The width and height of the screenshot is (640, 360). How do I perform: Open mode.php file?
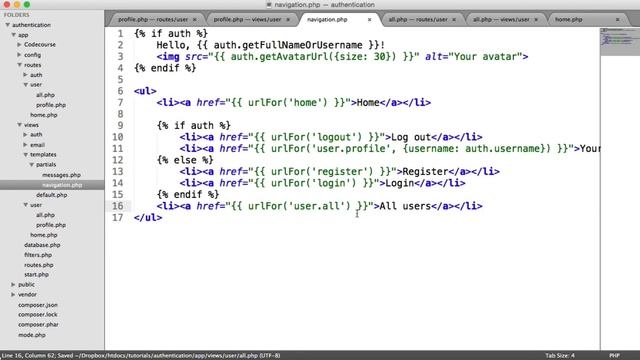[x=32, y=335]
